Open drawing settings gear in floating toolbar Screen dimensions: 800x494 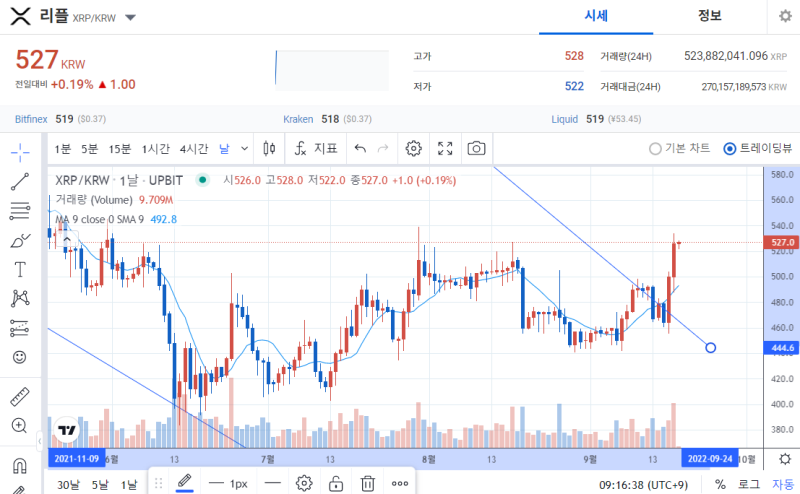pos(304,483)
